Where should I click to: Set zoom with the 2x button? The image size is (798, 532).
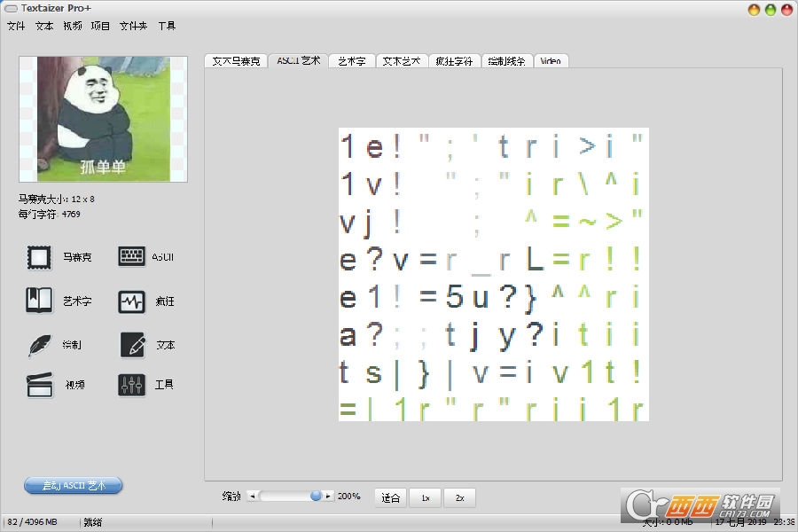pyautogui.click(x=459, y=498)
